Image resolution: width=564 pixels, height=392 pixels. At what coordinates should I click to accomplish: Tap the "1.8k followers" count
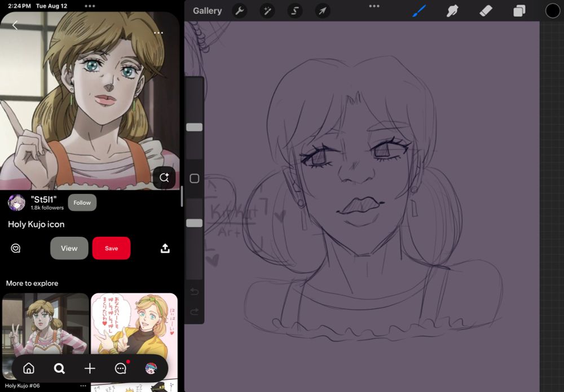(47, 208)
